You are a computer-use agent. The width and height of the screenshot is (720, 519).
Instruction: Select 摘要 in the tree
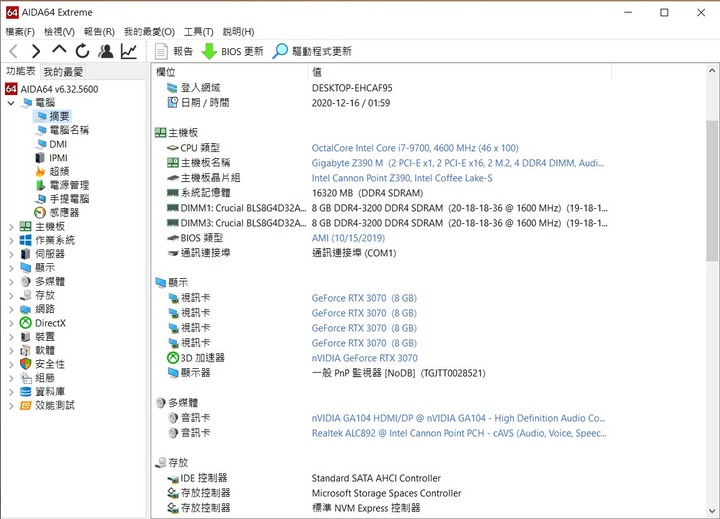click(x=52, y=116)
